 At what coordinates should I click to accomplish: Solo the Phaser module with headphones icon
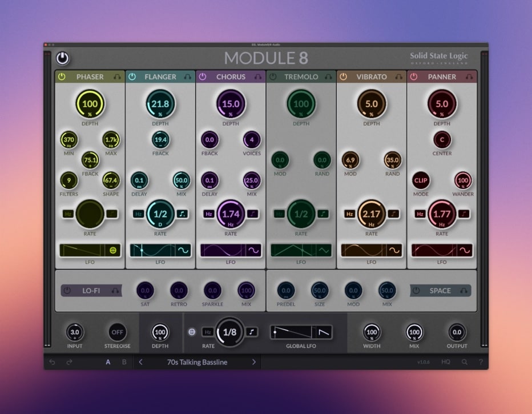click(117, 77)
